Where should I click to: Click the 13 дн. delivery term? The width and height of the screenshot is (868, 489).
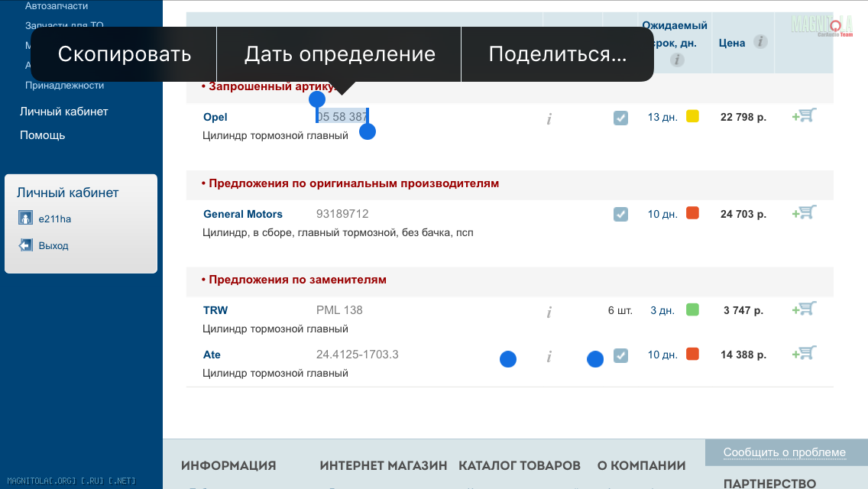click(x=662, y=118)
